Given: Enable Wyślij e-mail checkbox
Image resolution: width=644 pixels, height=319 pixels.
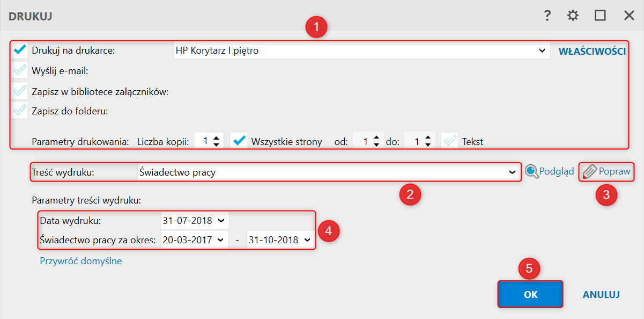Looking at the screenshot, I should 20,70.
